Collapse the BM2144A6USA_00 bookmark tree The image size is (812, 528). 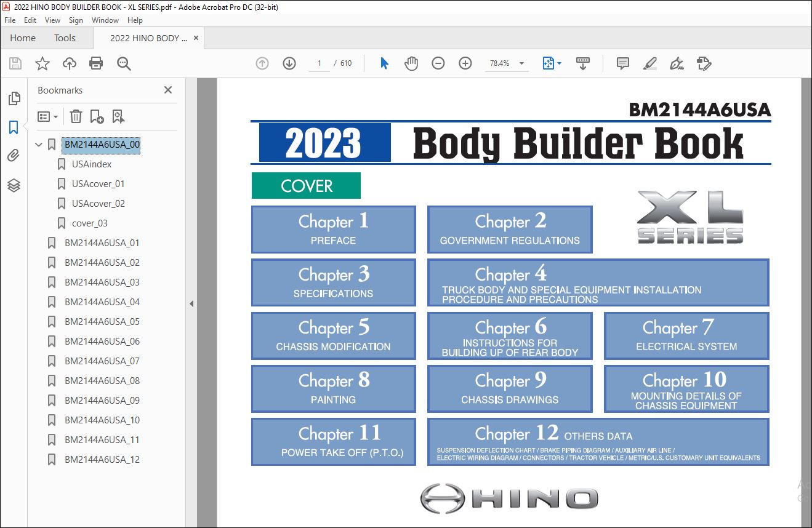coord(39,145)
